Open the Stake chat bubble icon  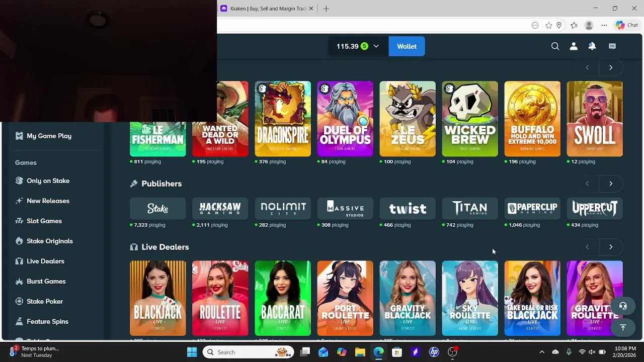coord(612,46)
